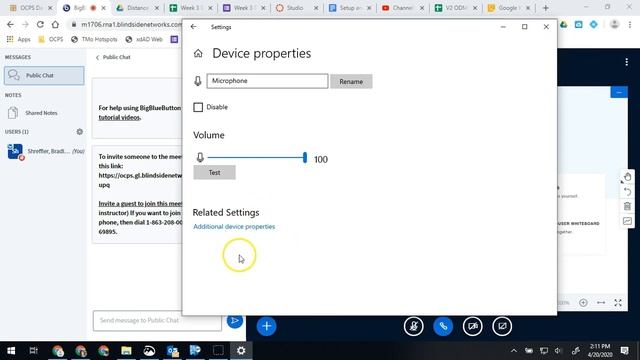Viewport: 640px width, 360px height.
Task: Open the taskbar volume icon
Action: coord(558,351)
